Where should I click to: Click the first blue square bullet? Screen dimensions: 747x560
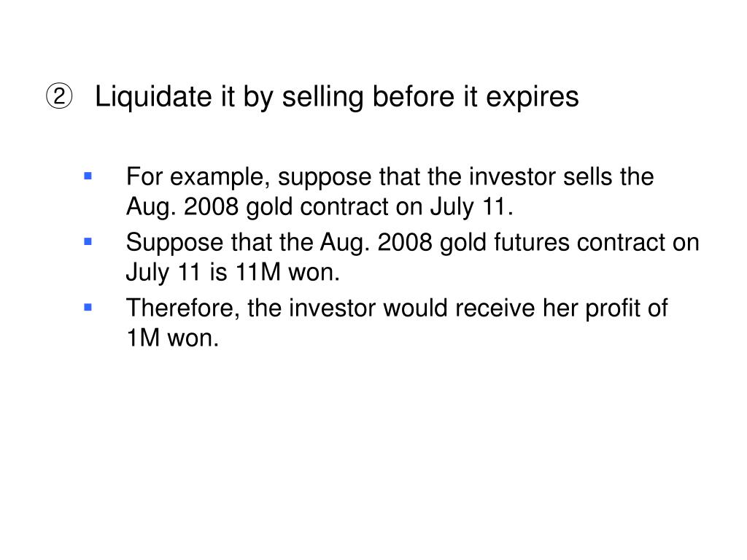tap(88, 176)
